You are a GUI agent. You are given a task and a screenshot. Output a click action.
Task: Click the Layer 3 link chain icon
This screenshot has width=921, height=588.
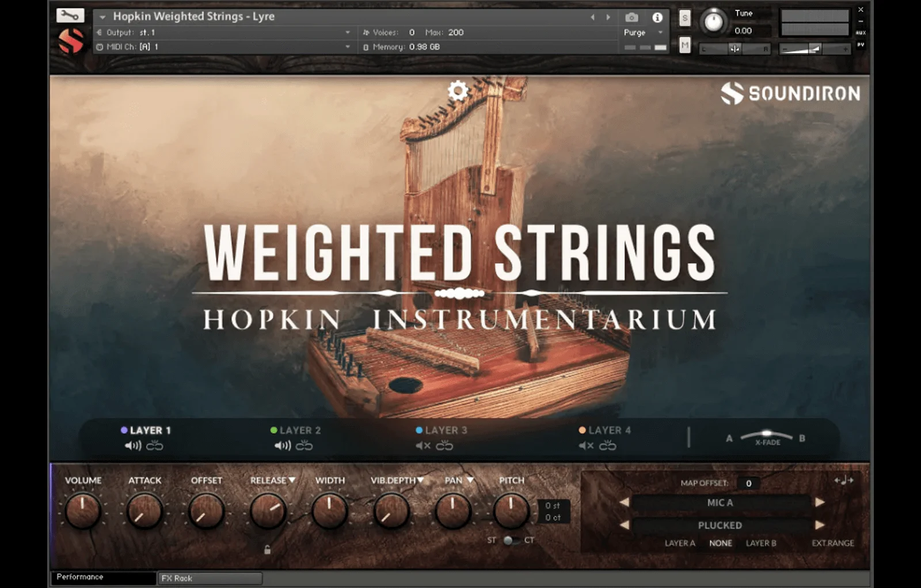pyautogui.click(x=444, y=445)
